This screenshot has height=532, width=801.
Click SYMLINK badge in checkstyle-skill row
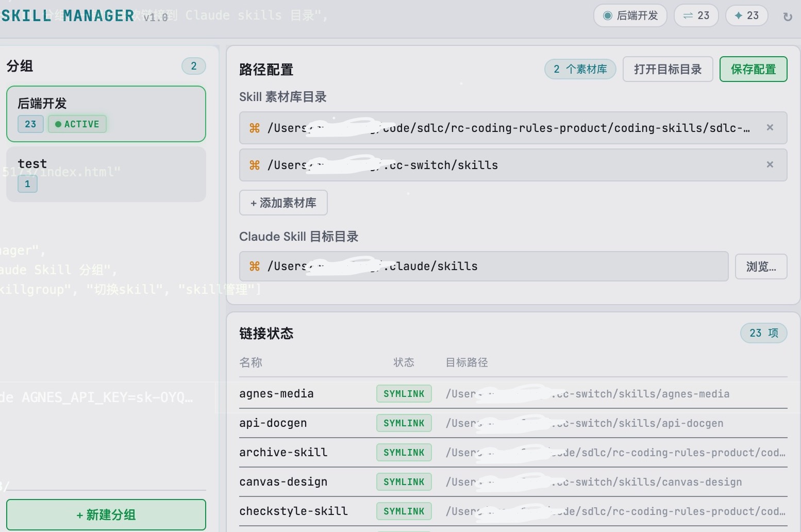pos(404,511)
